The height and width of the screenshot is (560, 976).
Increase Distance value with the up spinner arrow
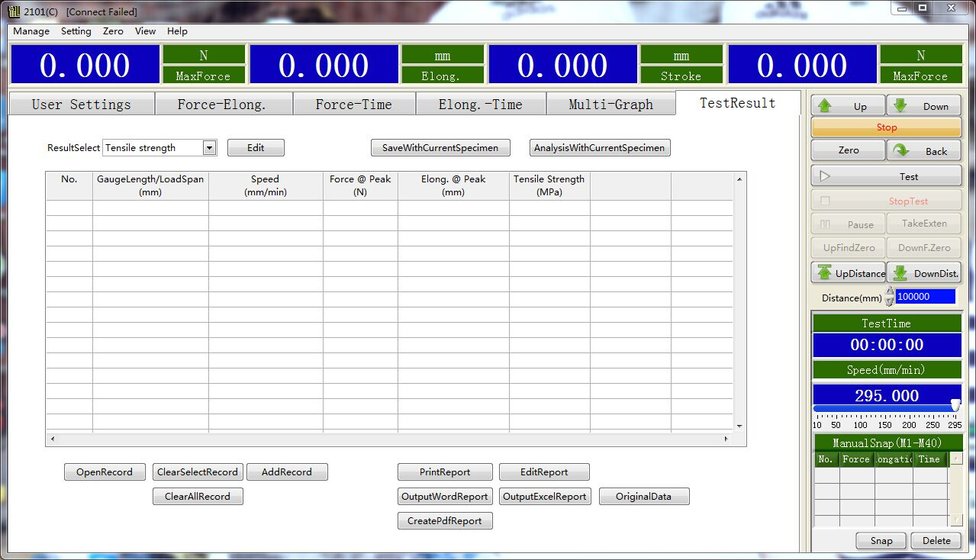tap(890, 292)
